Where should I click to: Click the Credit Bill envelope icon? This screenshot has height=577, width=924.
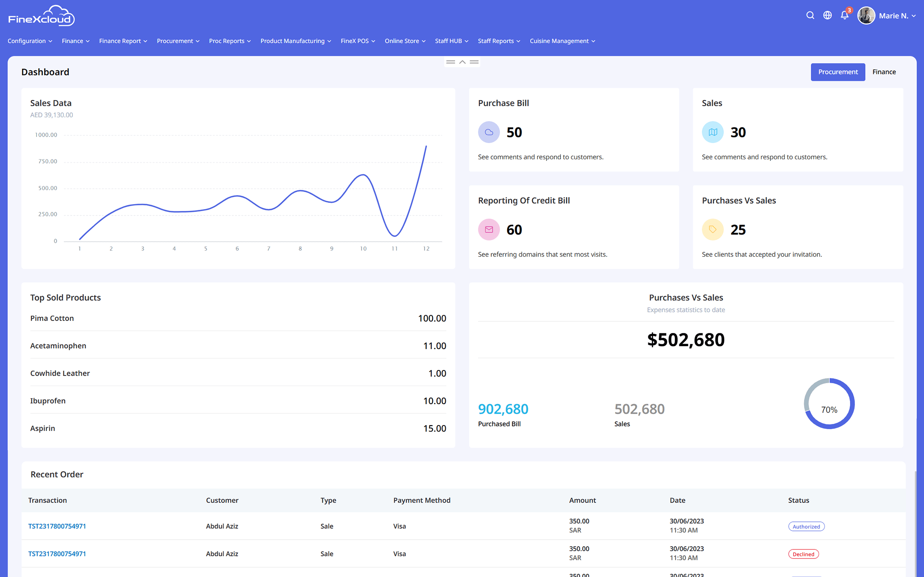click(489, 230)
